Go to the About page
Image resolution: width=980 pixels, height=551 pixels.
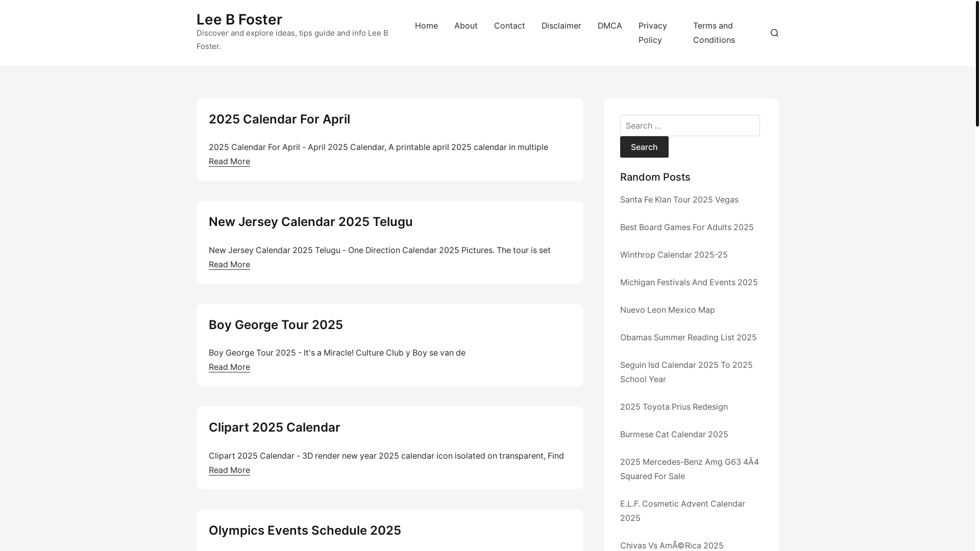tap(466, 26)
